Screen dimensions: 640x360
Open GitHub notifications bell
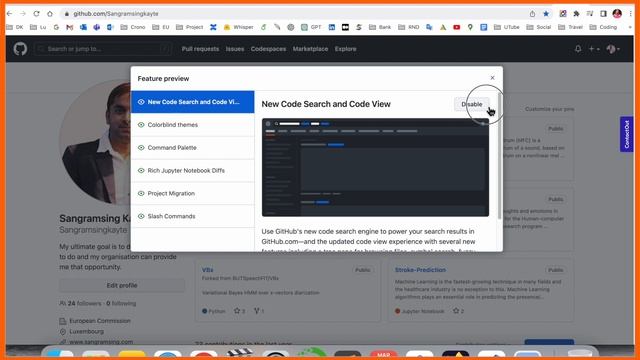pos(578,49)
